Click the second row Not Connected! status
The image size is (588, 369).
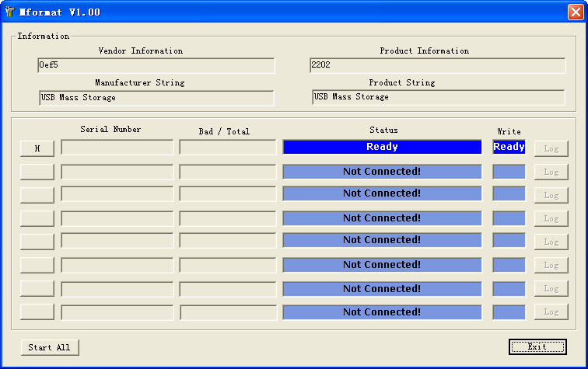[x=382, y=172]
